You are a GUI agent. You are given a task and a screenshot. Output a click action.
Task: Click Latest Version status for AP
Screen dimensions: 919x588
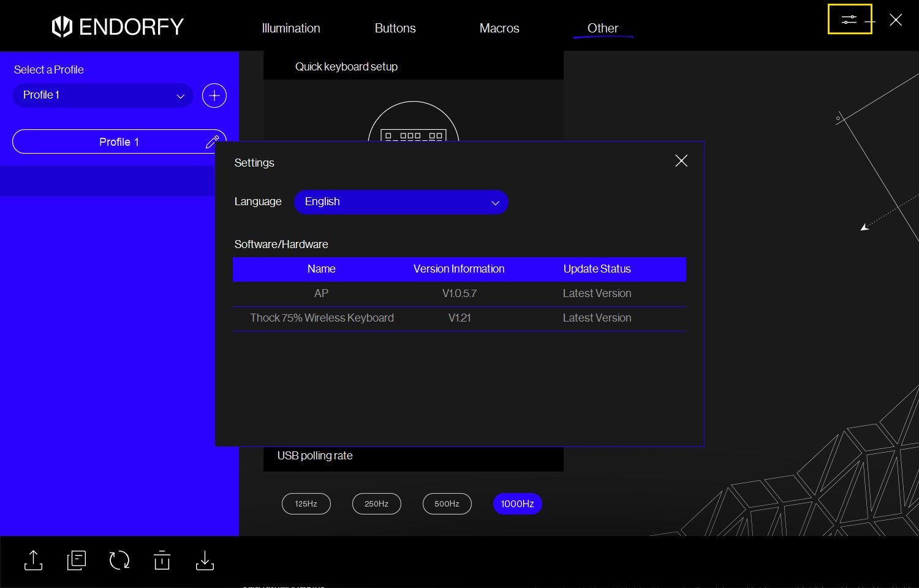(597, 293)
